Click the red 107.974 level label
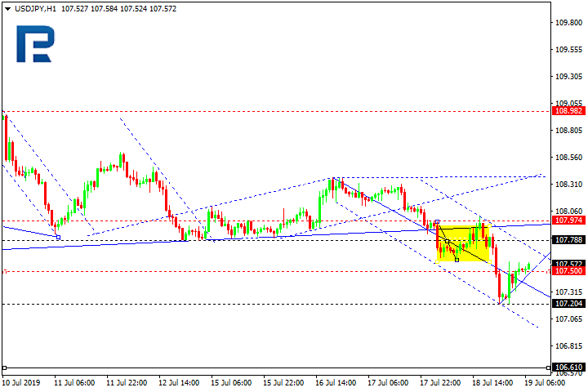 pos(567,220)
